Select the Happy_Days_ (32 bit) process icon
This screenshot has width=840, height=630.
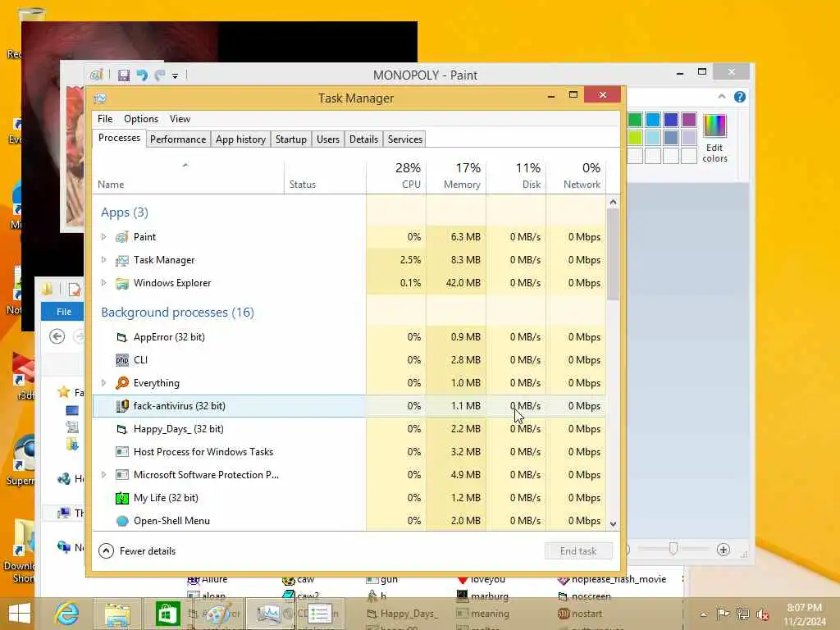pyautogui.click(x=122, y=429)
